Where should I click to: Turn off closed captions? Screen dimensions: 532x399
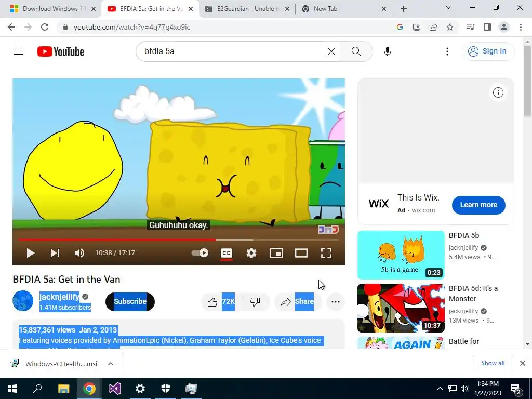(227, 253)
